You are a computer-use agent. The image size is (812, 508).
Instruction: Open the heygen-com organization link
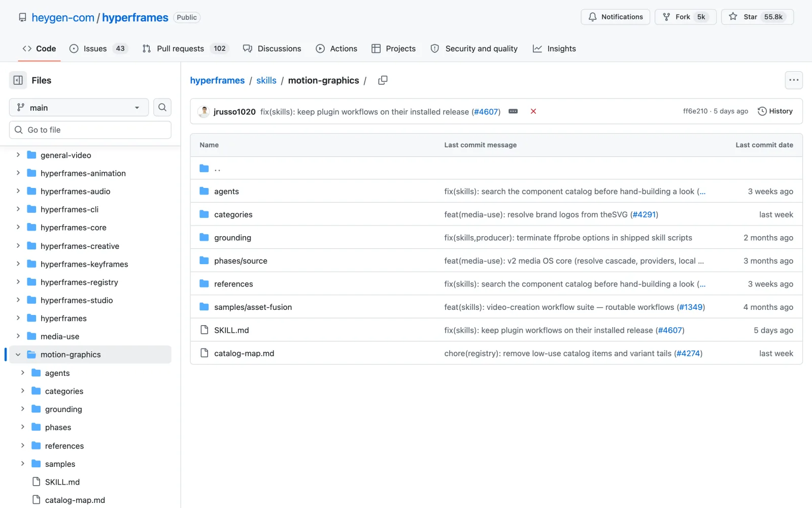click(x=63, y=18)
